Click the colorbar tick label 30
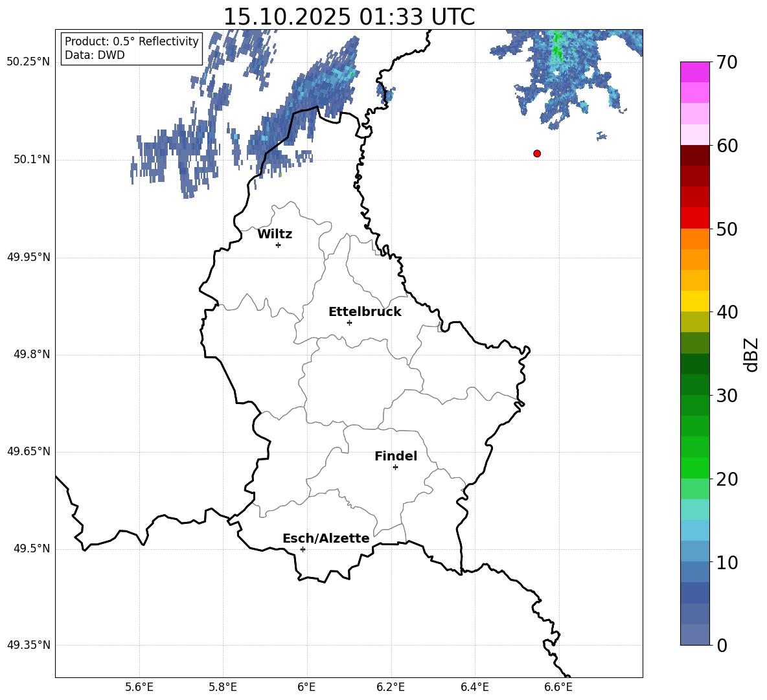 point(727,396)
